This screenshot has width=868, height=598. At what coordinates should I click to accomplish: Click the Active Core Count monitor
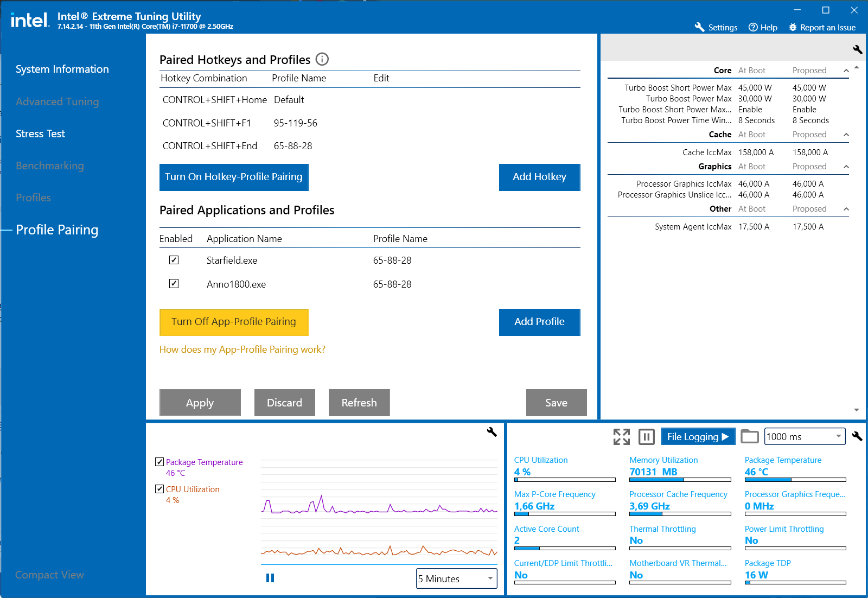point(565,537)
